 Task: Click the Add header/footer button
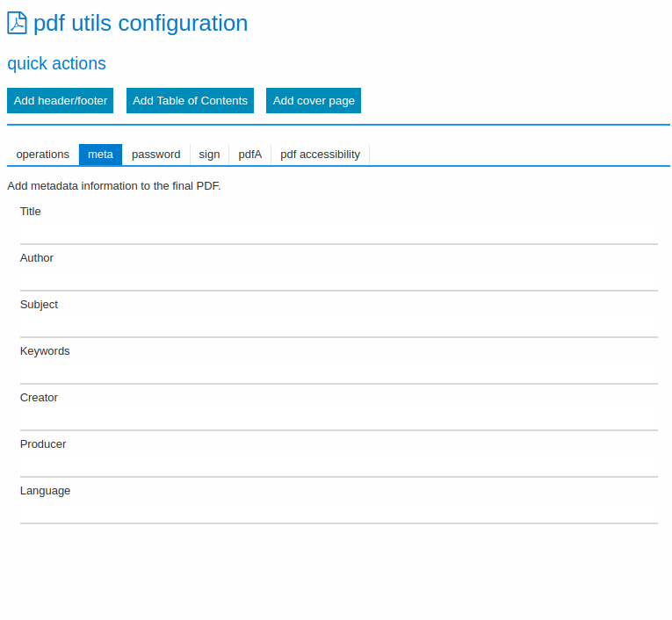coord(61,101)
